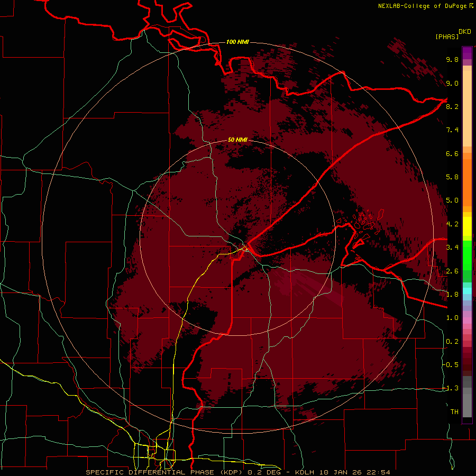Pick the cyan segment of the color bar
The width and height of the screenshot is (476, 476).
467,291
